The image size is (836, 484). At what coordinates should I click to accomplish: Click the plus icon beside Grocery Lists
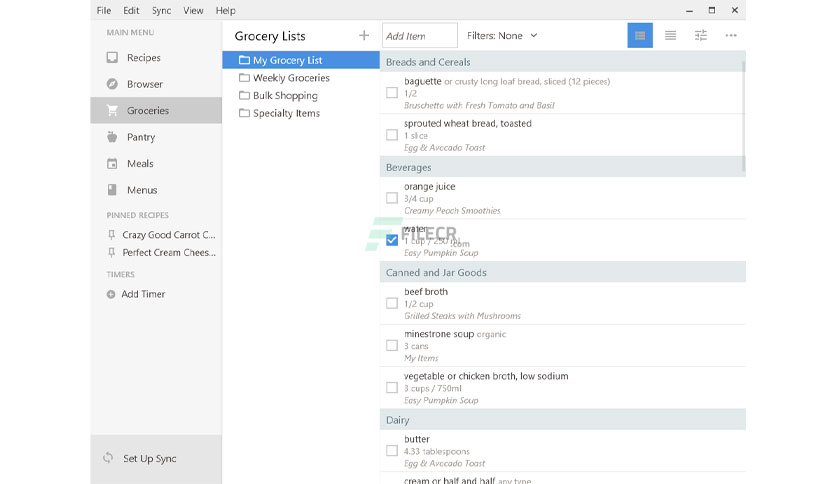364,36
